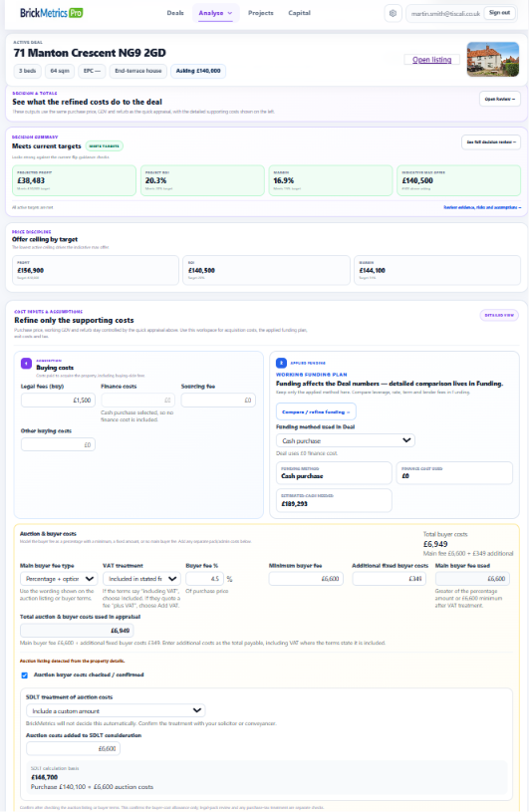The height and width of the screenshot is (812, 529).
Task: Edit the Additional fixed buyer costs field
Action: coord(390,579)
